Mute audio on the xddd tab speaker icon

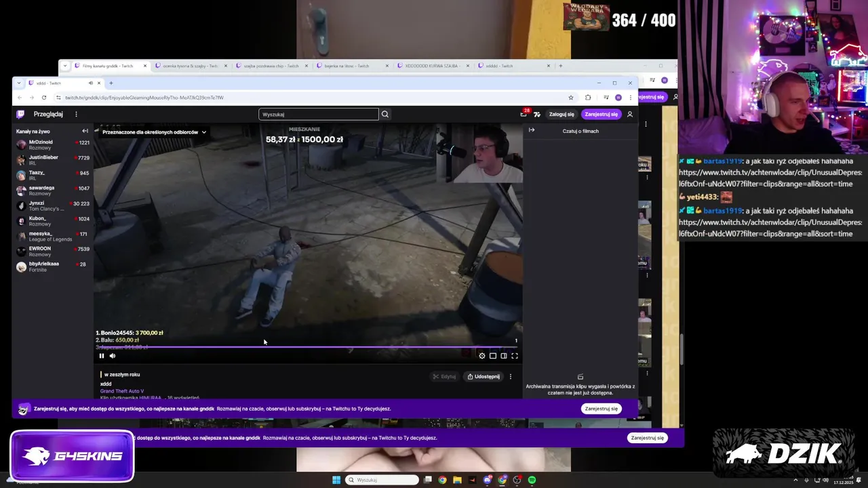[90, 83]
